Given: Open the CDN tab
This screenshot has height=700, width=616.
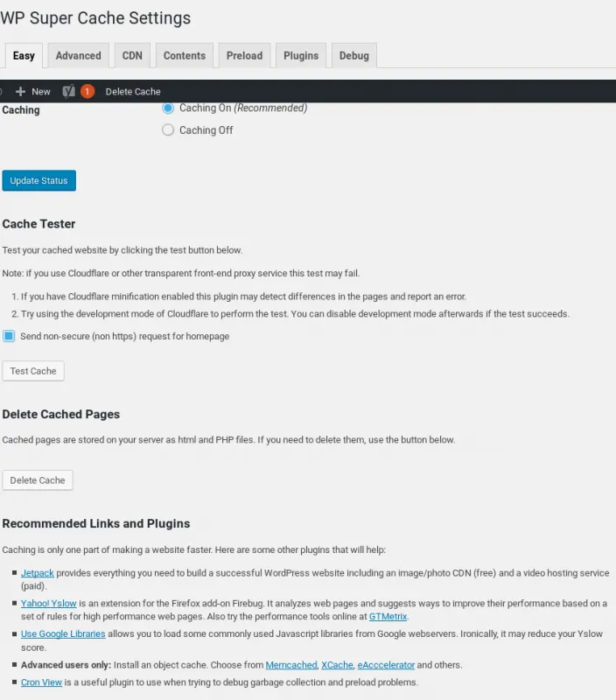Looking at the screenshot, I should click(x=132, y=56).
